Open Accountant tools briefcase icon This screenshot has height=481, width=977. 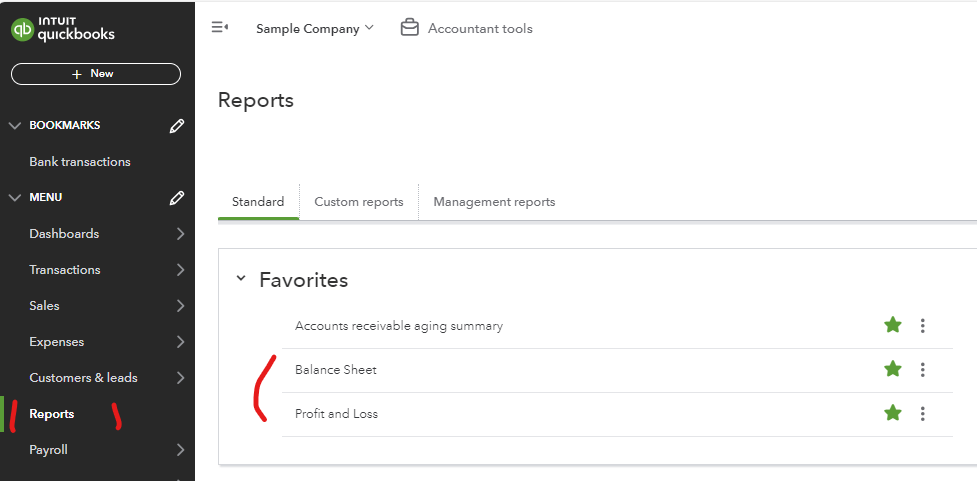(409, 28)
